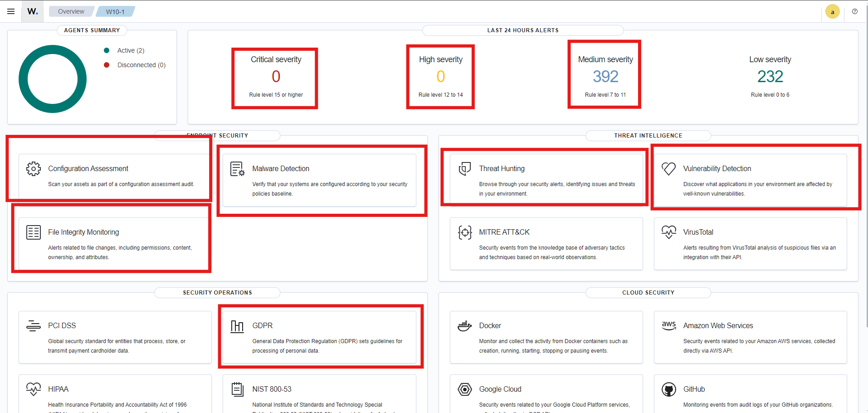
Task: Click the Wazuh W. logo
Action: [x=32, y=11]
